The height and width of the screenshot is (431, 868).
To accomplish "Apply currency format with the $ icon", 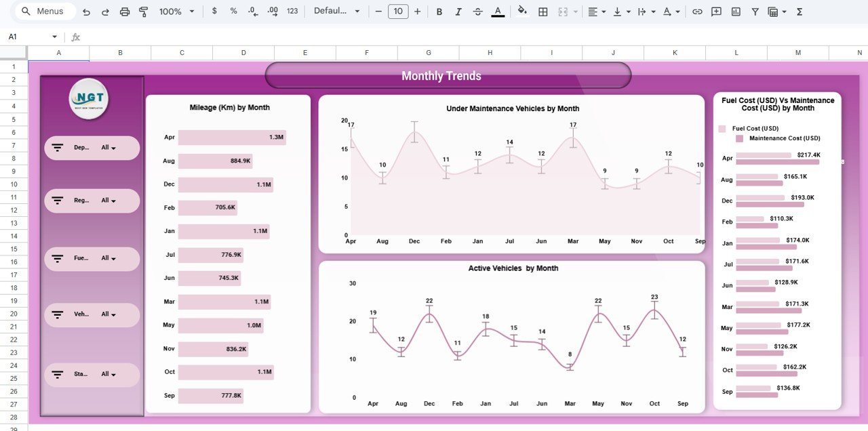I will [x=214, y=12].
